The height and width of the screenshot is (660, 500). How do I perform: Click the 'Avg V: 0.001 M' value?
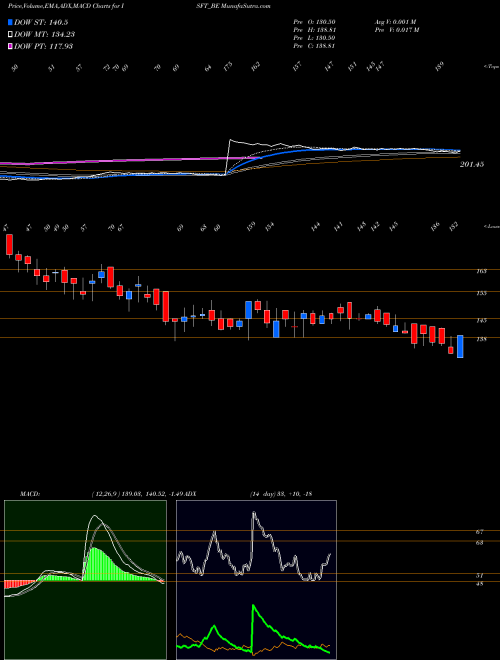395,22
